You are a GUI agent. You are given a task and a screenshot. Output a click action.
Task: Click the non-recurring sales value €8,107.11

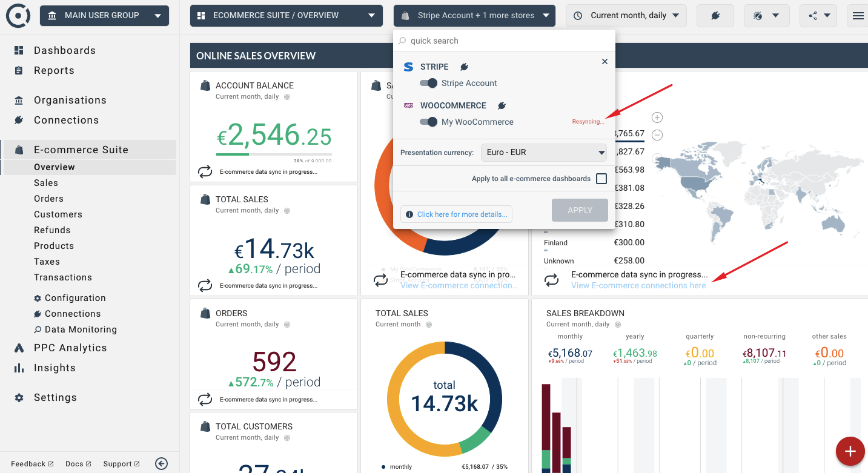(x=764, y=354)
